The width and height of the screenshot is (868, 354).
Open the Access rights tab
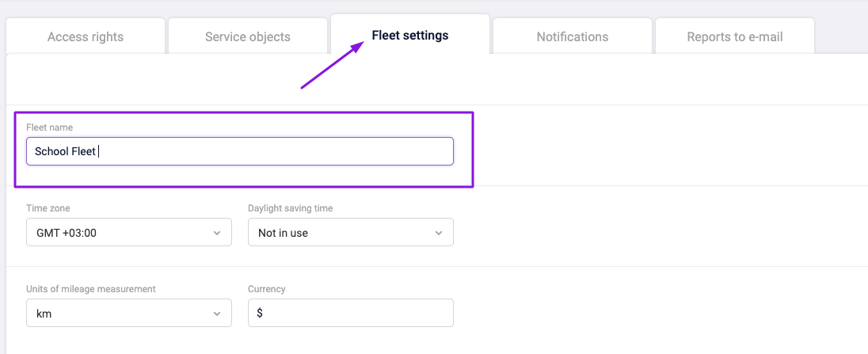pos(86,36)
